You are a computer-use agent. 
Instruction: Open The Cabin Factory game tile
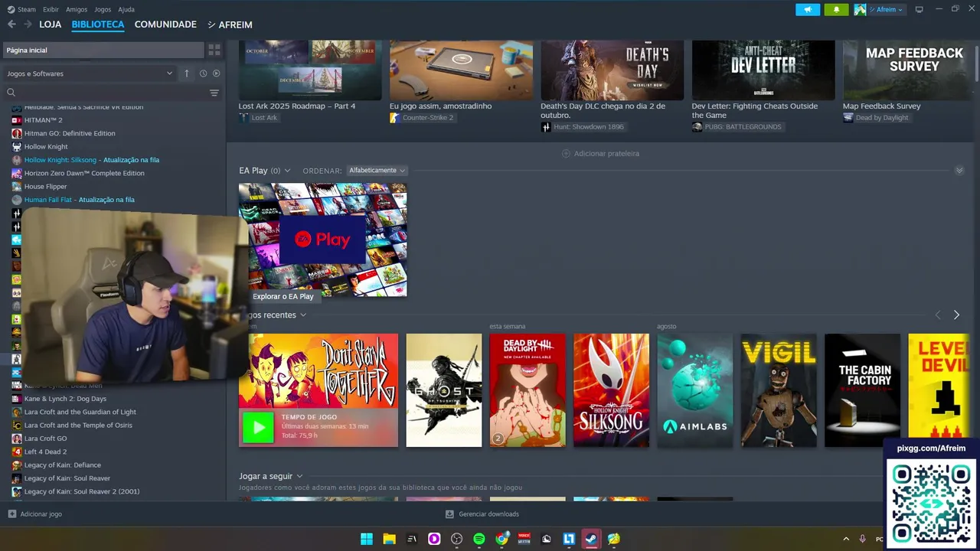[862, 390]
